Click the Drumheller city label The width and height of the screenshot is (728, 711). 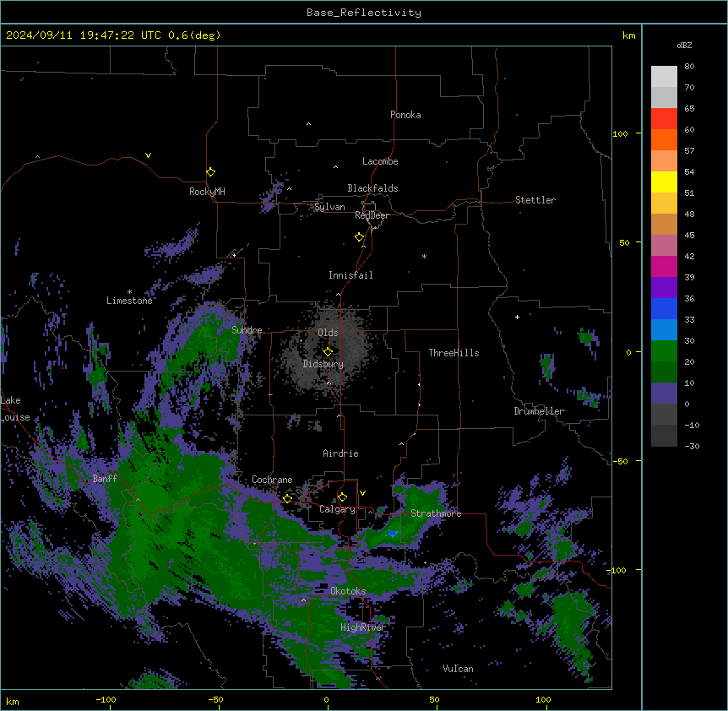(x=539, y=411)
